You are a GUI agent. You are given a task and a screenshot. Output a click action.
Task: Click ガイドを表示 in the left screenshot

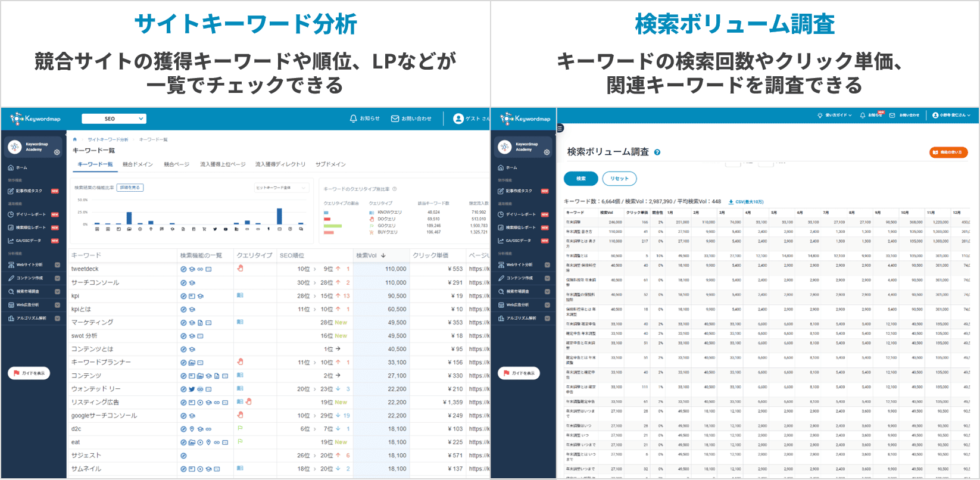[x=29, y=373]
